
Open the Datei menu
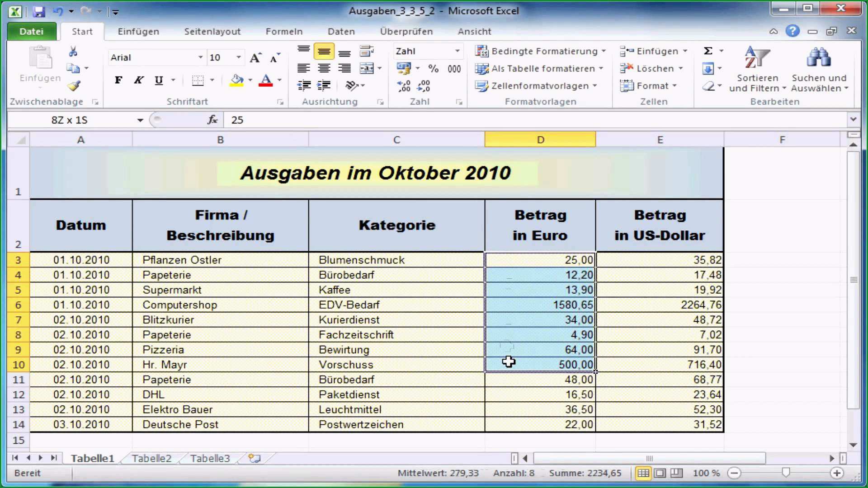[31, 32]
